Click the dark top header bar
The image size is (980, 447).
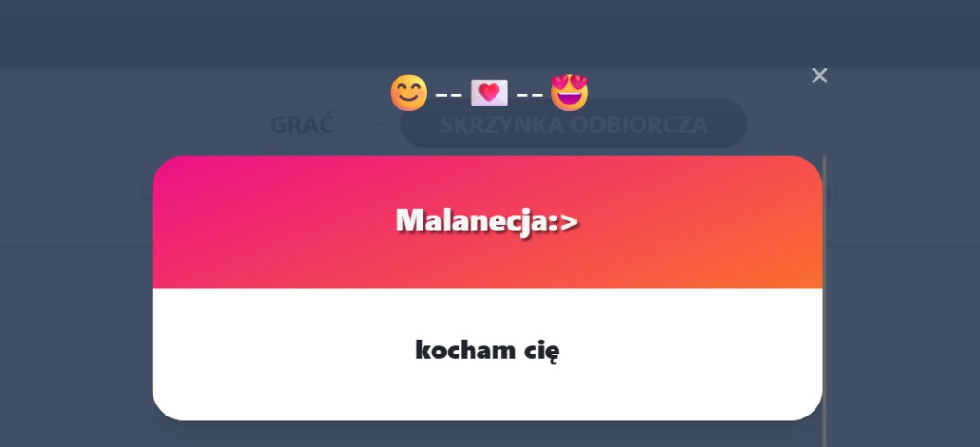tap(490, 33)
